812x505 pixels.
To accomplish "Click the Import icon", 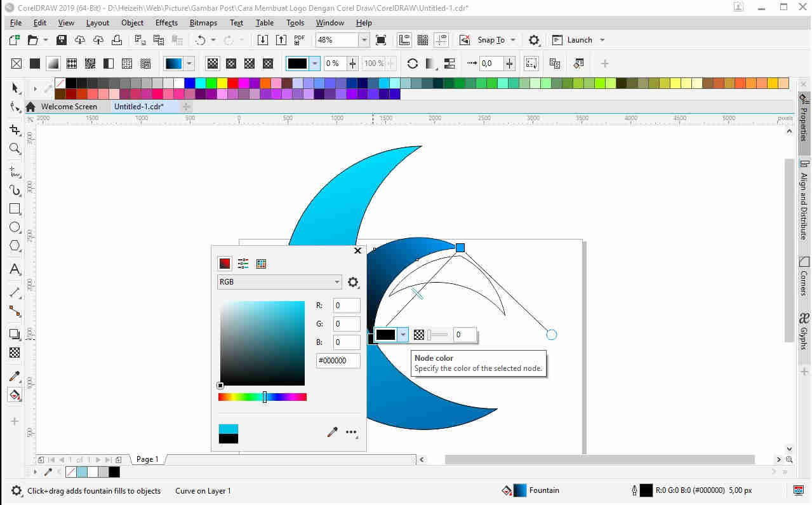I will click(263, 40).
